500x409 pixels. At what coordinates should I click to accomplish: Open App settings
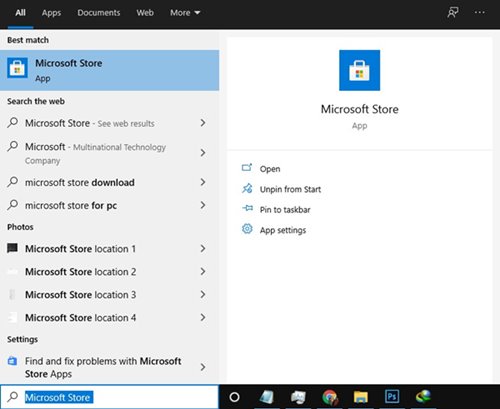(283, 230)
